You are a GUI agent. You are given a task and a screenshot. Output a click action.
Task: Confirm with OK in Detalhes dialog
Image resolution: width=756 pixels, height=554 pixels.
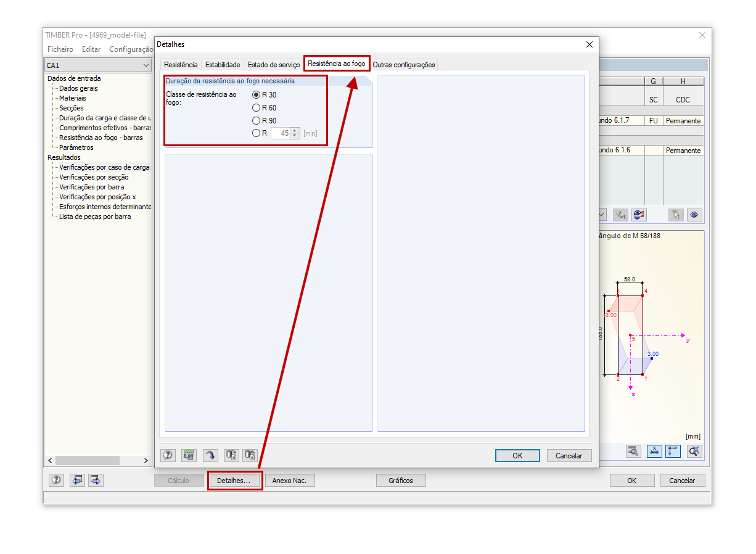click(517, 455)
